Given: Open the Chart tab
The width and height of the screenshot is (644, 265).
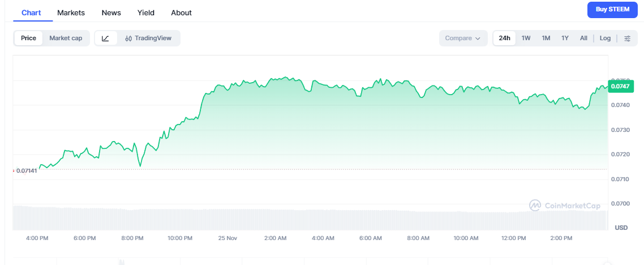Looking at the screenshot, I should pyautogui.click(x=31, y=12).
